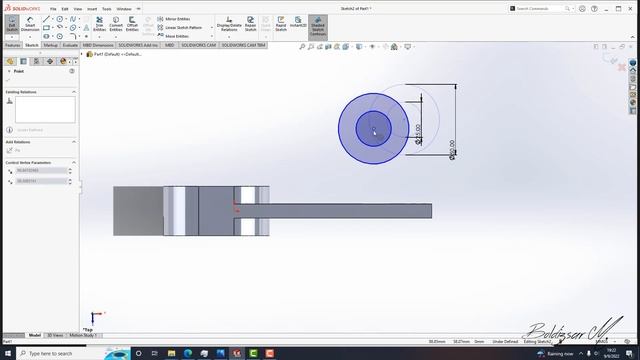Click the Existing Relations list box
Image resolution: width=640 pixels, height=360 pixels.
tap(45, 109)
